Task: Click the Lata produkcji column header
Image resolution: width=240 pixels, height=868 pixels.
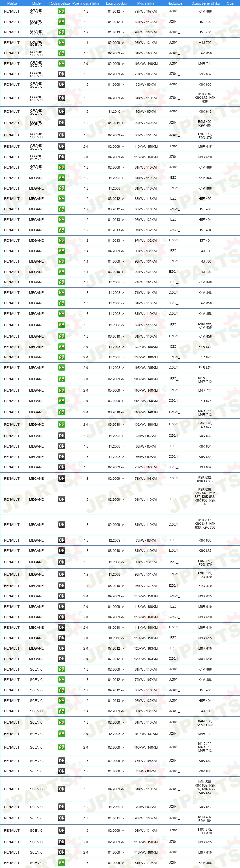Action: [116, 3]
